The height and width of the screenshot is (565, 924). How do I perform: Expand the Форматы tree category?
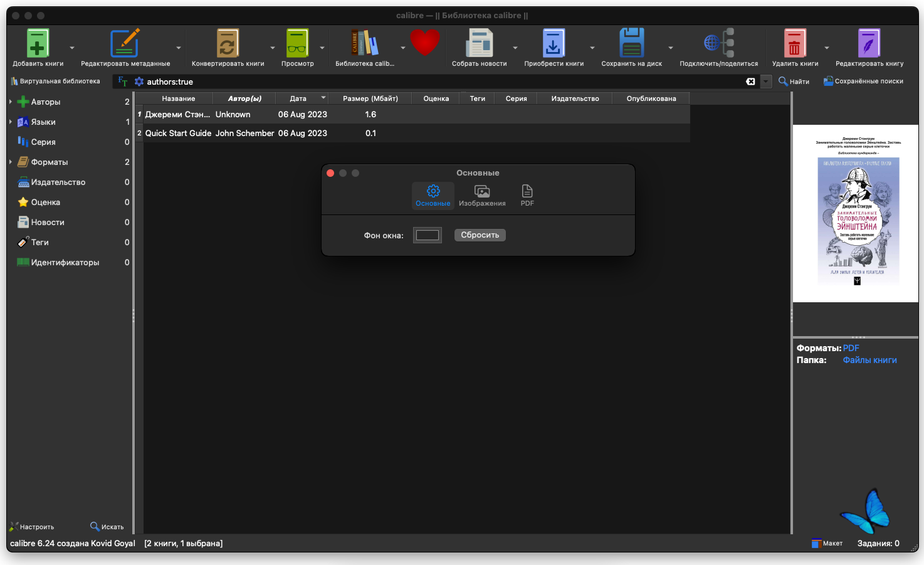(x=11, y=162)
